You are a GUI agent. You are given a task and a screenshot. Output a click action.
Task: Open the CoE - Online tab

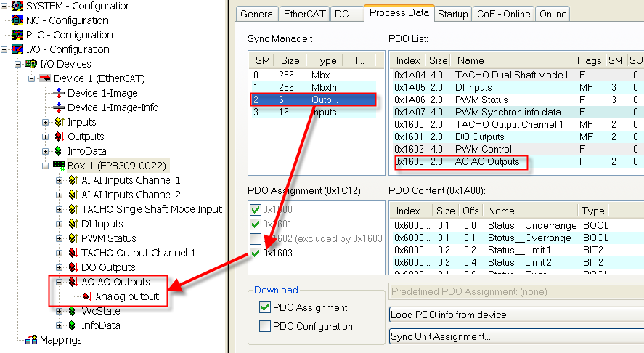pyautogui.click(x=504, y=14)
